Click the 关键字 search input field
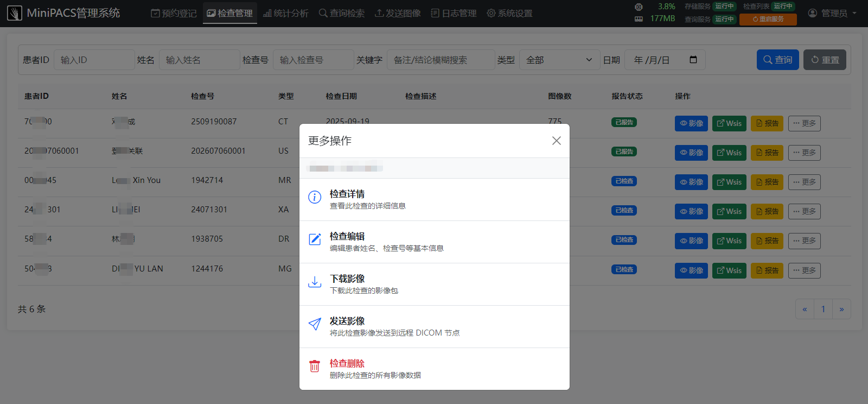 (441, 60)
